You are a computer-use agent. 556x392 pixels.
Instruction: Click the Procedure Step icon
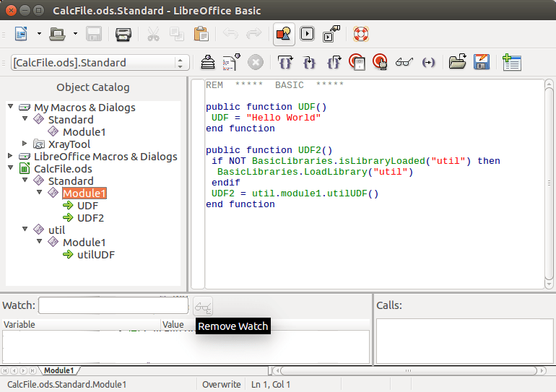point(285,63)
